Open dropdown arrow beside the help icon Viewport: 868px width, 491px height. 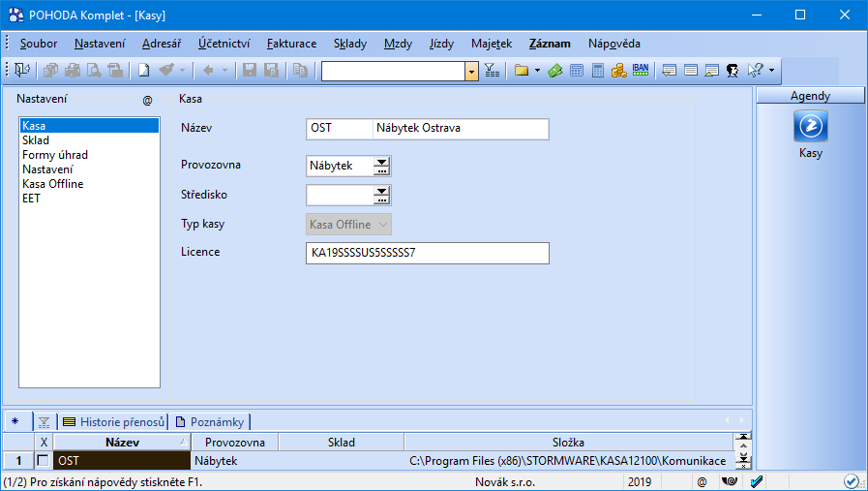[x=771, y=71]
